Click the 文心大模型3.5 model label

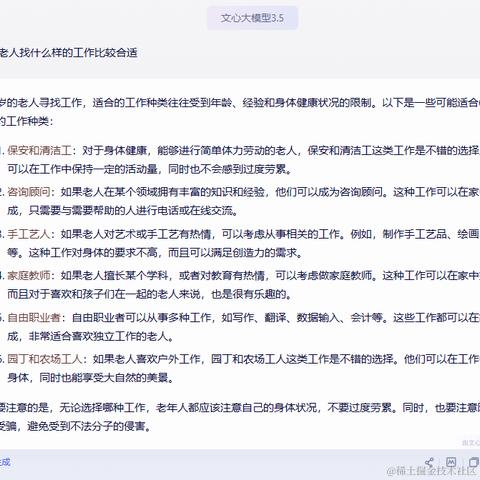click(x=252, y=18)
